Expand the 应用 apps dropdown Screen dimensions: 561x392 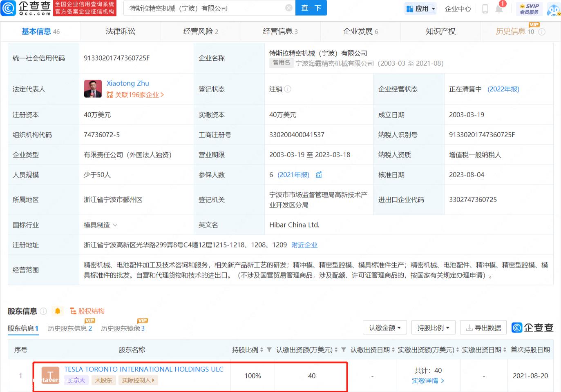point(420,9)
